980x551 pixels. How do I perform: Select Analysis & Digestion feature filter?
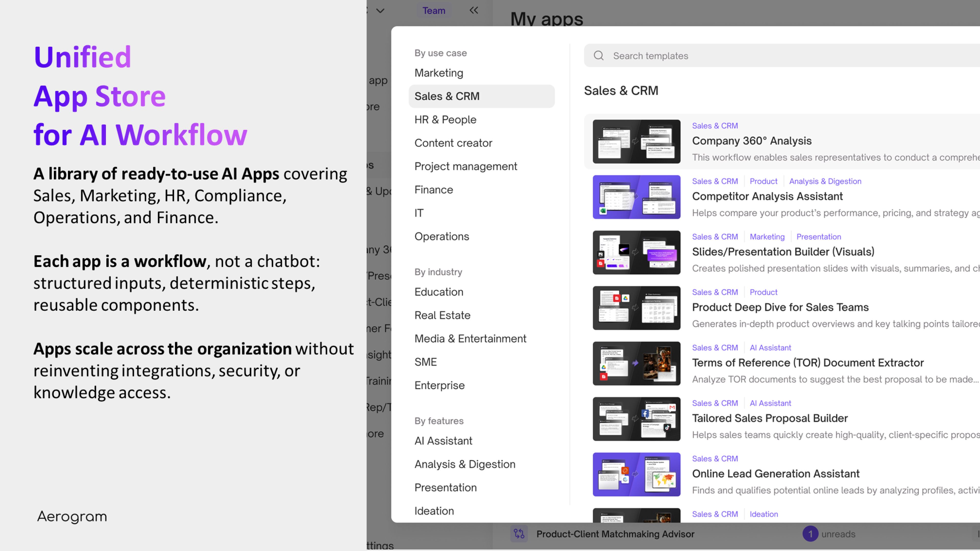464,464
